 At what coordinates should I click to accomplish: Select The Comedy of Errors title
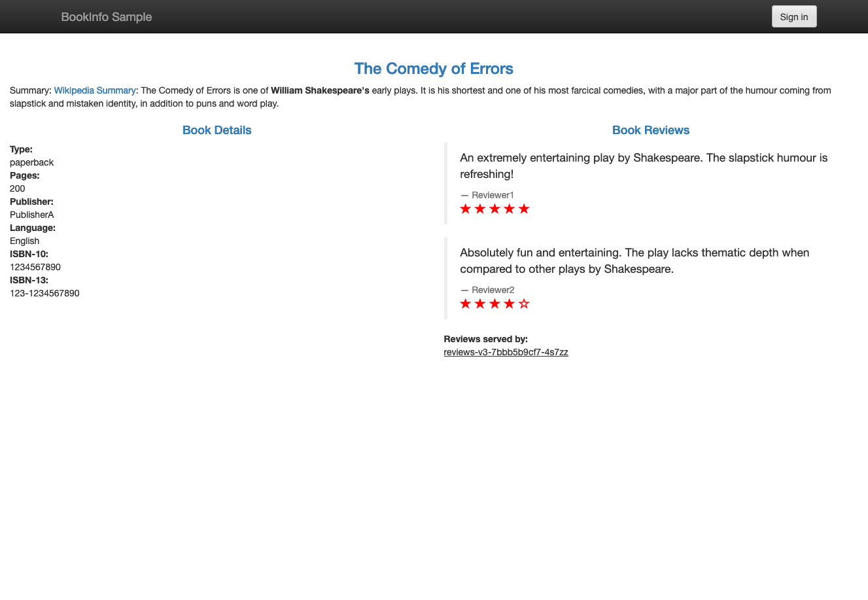pos(434,69)
